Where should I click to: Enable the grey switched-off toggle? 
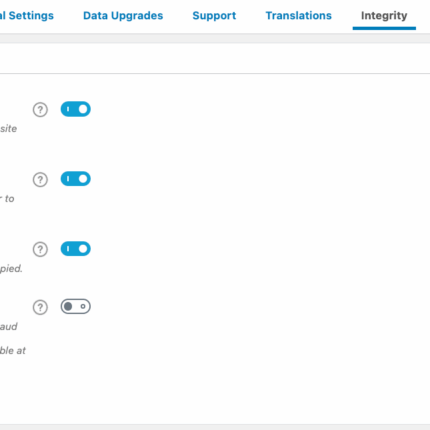point(76,306)
